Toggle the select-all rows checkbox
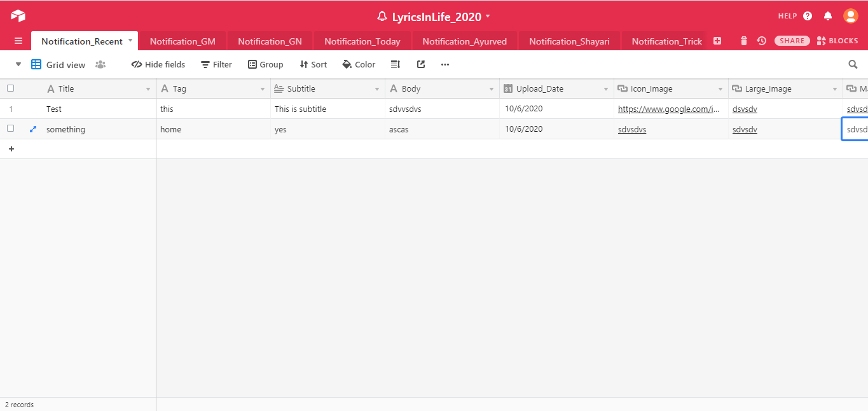 10,88
